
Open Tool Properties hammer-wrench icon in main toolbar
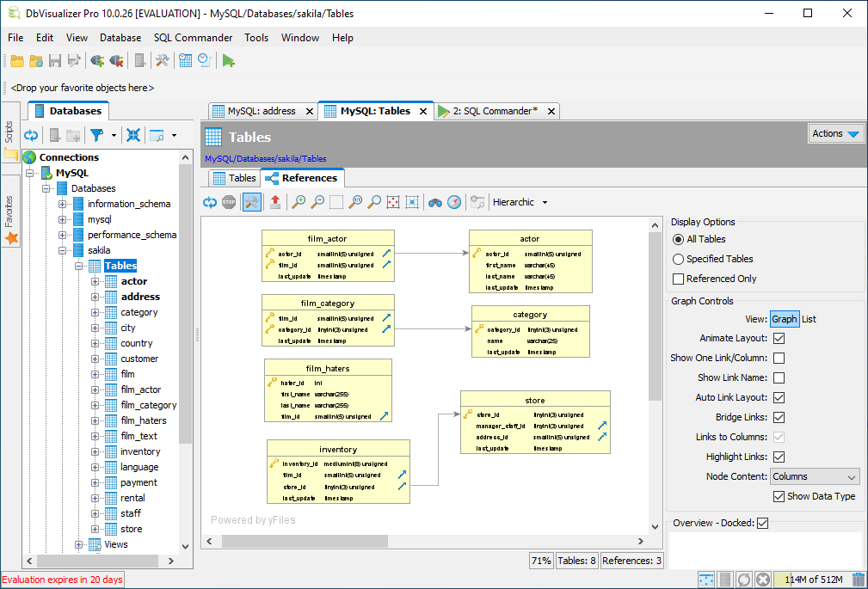click(163, 61)
